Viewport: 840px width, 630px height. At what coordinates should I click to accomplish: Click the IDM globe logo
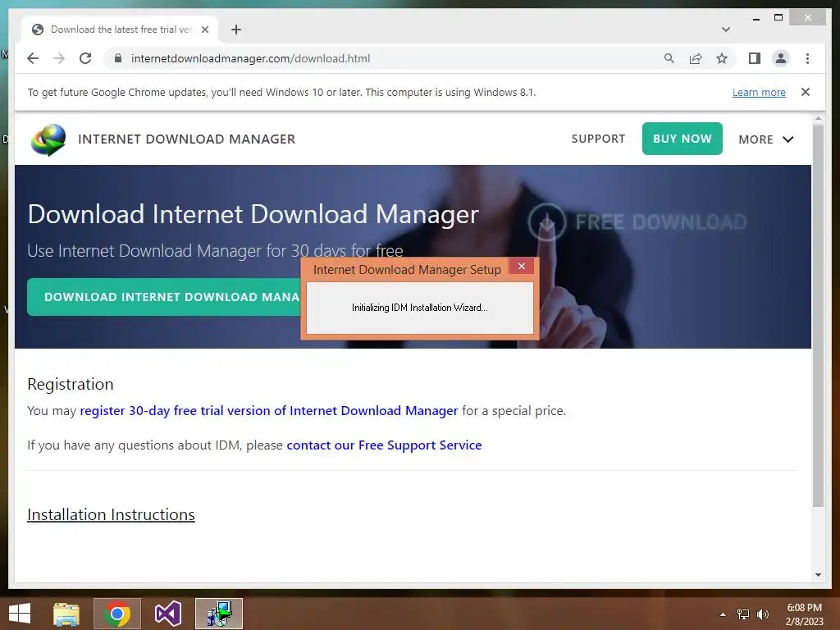coord(48,139)
